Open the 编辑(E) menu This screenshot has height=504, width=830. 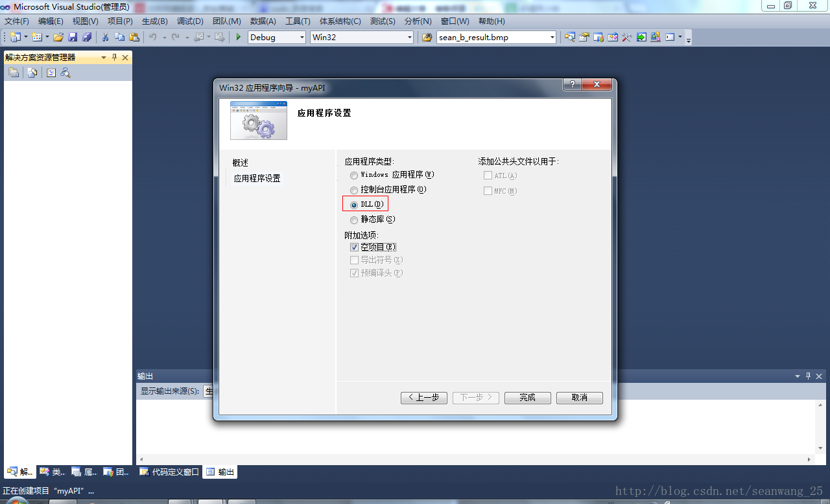(51, 21)
